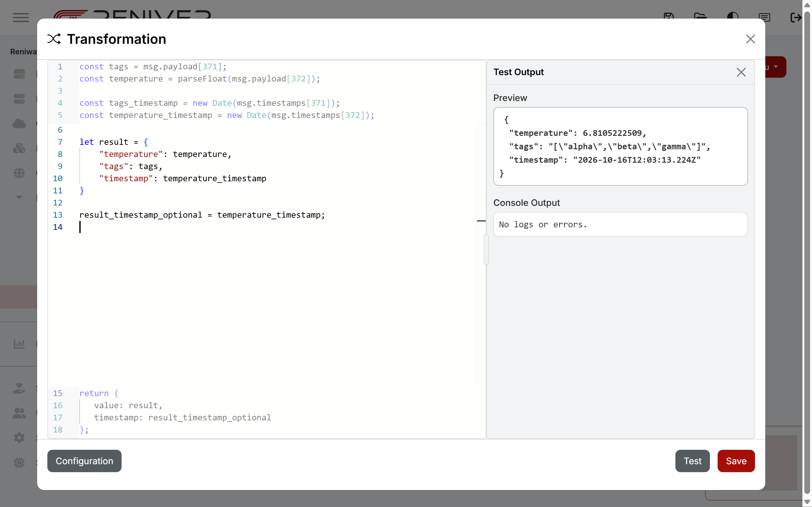This screenshot has height=507, width=812.
Task: Select the second server icon in sidebar
Action: click(19, 98)
